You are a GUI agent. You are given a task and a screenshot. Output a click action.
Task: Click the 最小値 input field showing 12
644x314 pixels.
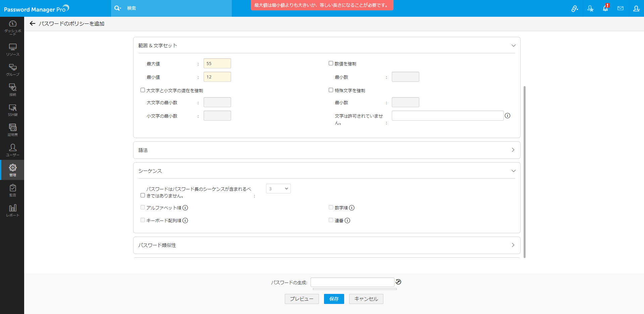coord(217,77)
